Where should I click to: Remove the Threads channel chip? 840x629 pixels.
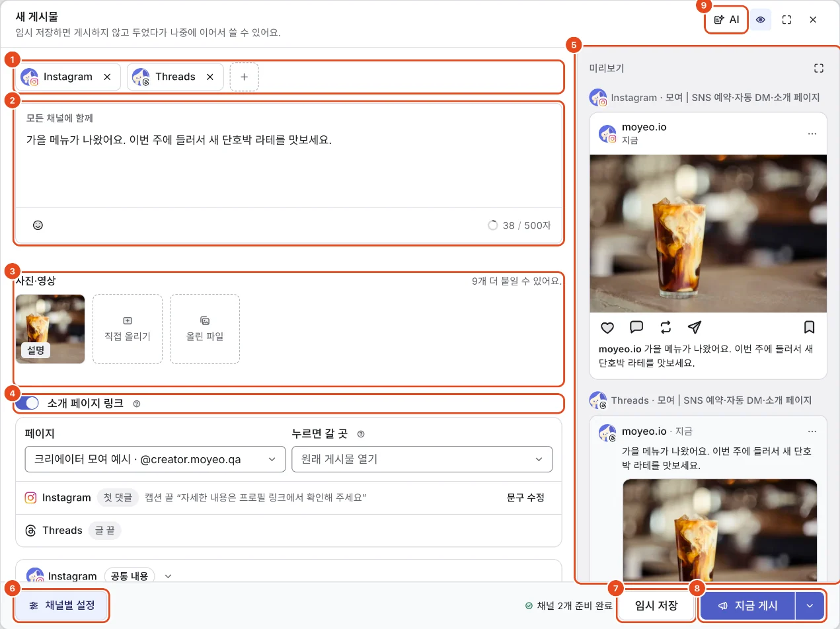pyautogui.click(x=210, y=77)
